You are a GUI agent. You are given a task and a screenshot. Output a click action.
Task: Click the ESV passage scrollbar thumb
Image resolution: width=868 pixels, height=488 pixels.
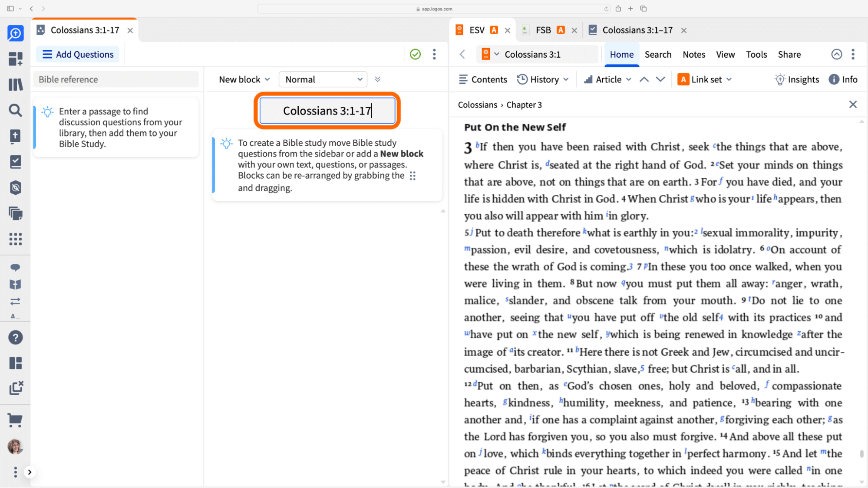pyautogui.click(x=861, y=454)
